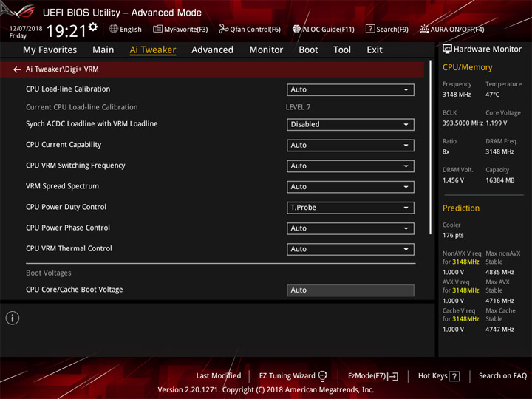Viewport: 532px width, 399px height.
Task: Click the Current CPU Load-line Calibration label
Action: click(82, 107)
